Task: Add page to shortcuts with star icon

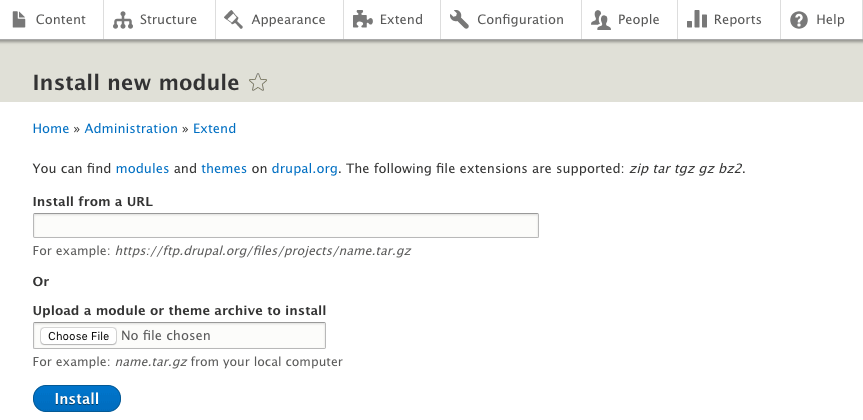Action: click(258, 82)
